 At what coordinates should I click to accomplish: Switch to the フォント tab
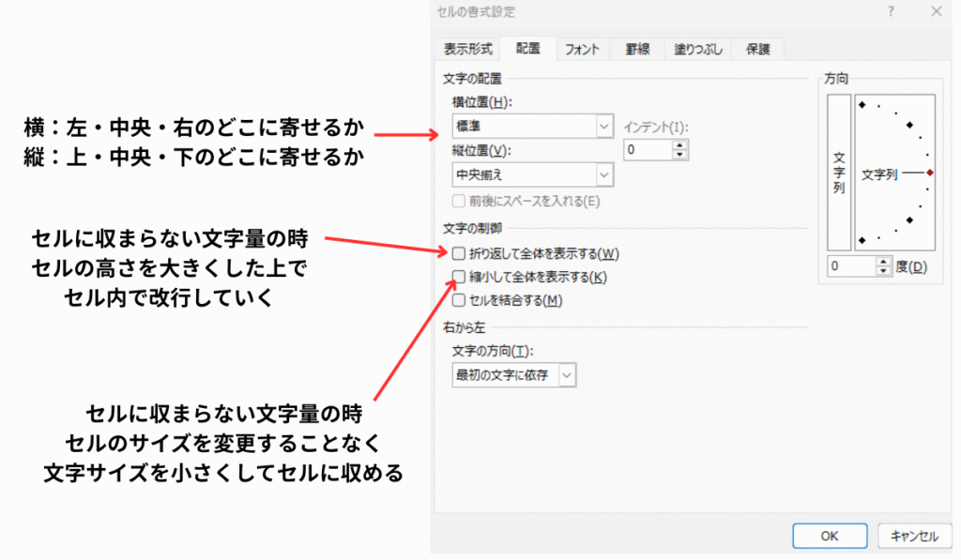[x=582, y=50]
